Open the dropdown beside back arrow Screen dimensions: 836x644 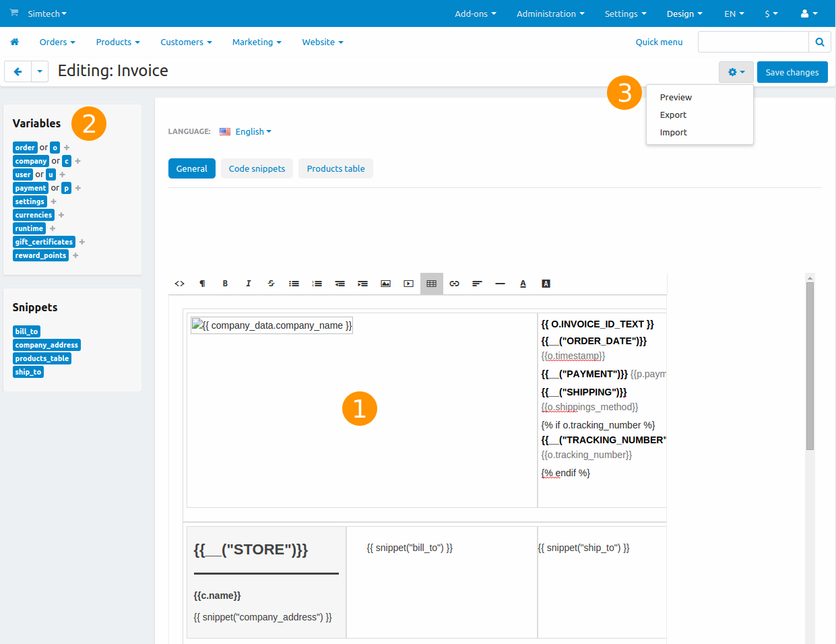40,71
